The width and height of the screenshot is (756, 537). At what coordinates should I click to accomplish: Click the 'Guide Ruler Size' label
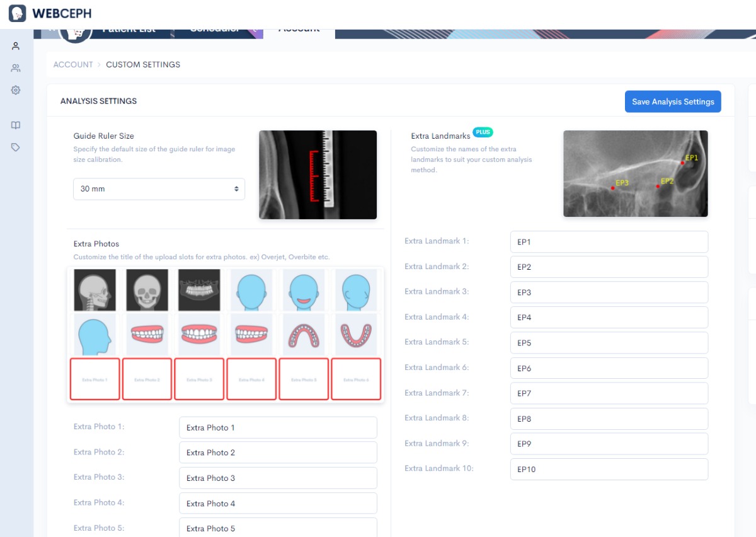103,136
